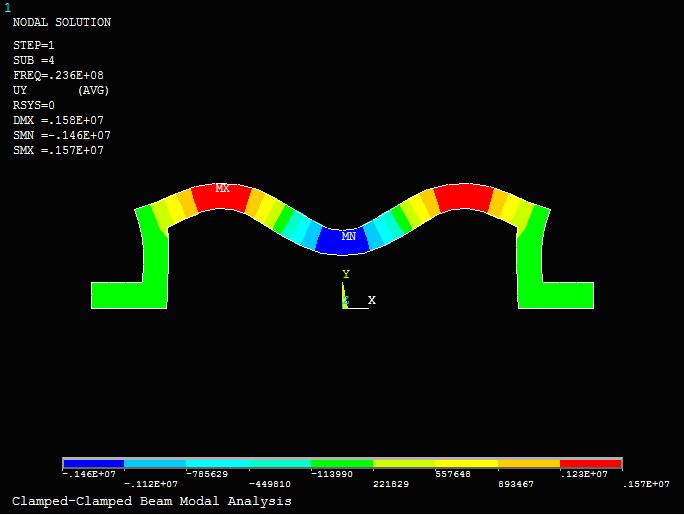Image resolution: width=684 pixels, height=515 pixels.
Task: Select the Y axis label of triad
Action: (346, 274)
